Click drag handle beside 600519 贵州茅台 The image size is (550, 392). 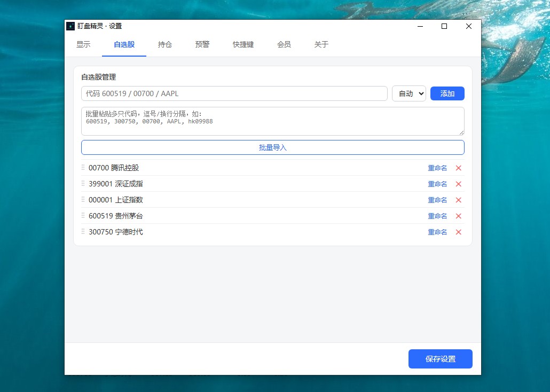tap(83, 215)
